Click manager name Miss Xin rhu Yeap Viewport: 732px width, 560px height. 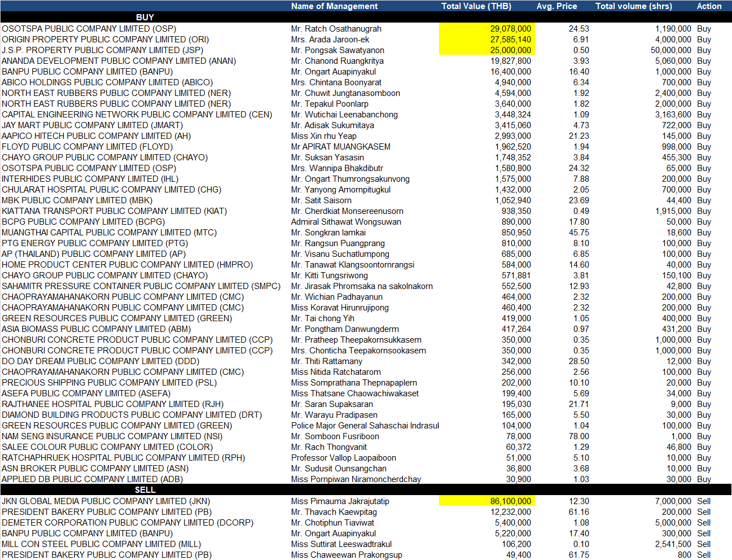tap(324, 136)
